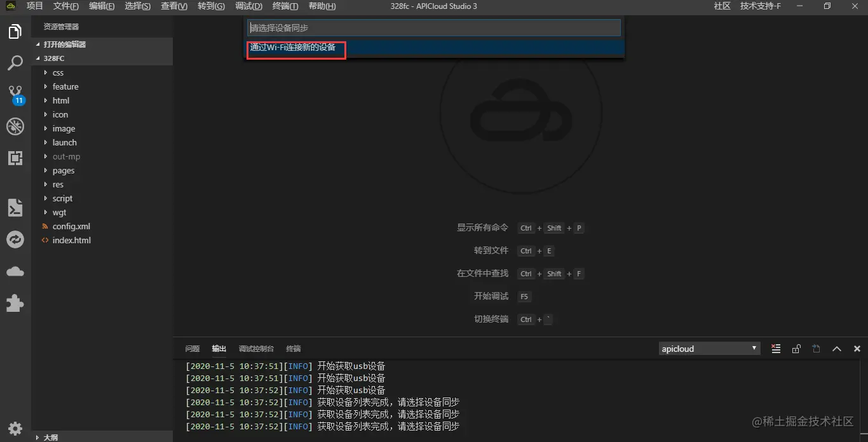This screenshot has height=442, width=868.
Task: Maximize the panel with the up chevron
Action: [x=837, y=349]
